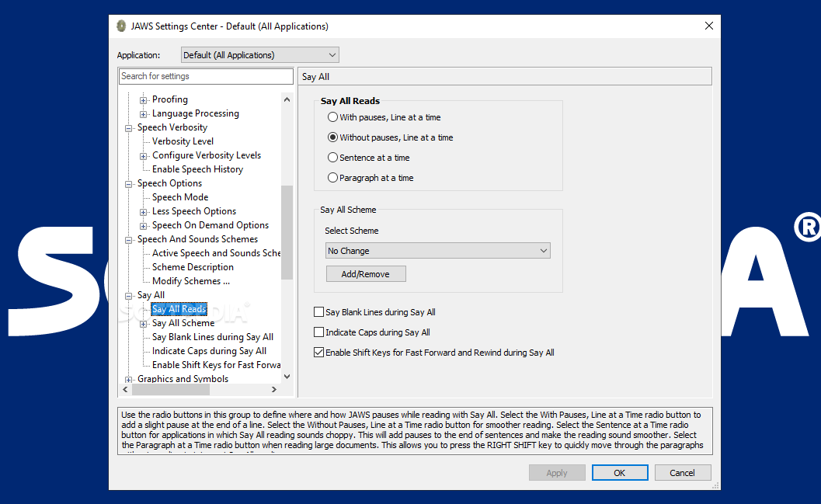This screenshot has height=504, width=821.
Task: Expand the Less Speech Options node
Action: coord(143,212)
